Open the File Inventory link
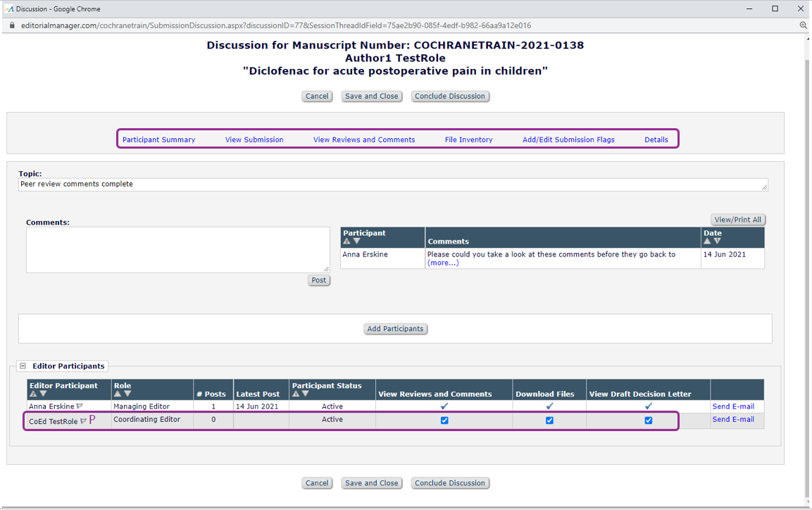The image size is (812, 510). pyautogui.click(x=468, y=139)
